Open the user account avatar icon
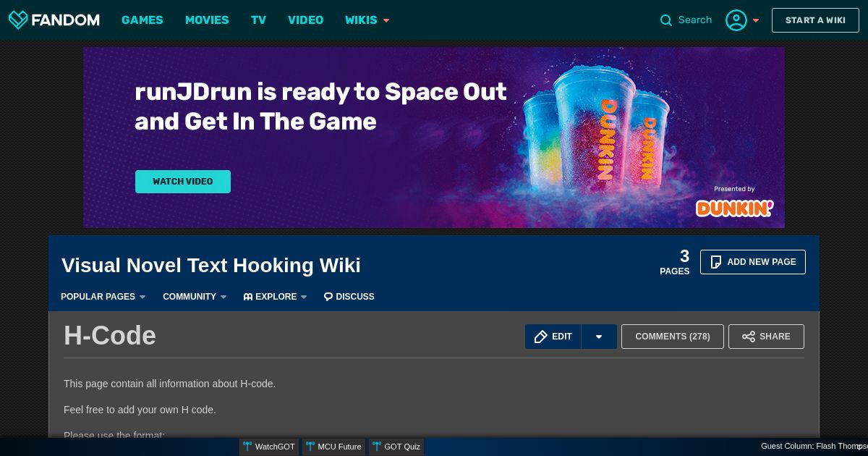This screenshot has width=868, height=456. click(x=736, y=20)
